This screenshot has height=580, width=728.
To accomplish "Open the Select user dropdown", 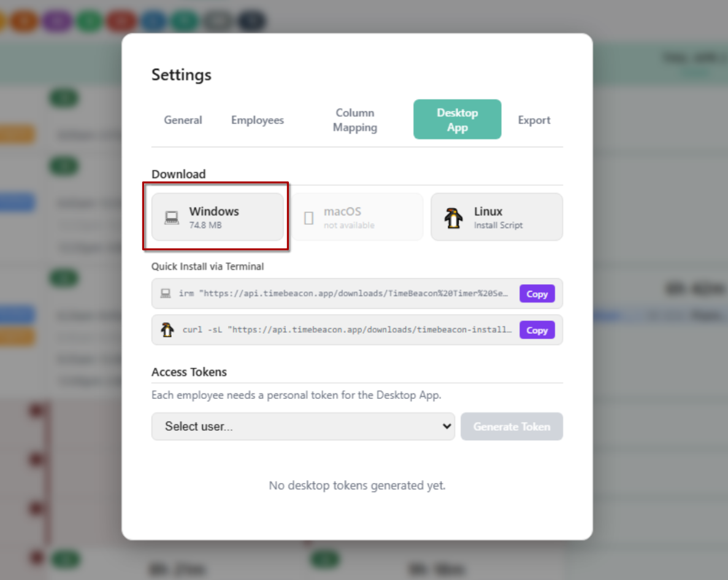I will pos(303,426).
